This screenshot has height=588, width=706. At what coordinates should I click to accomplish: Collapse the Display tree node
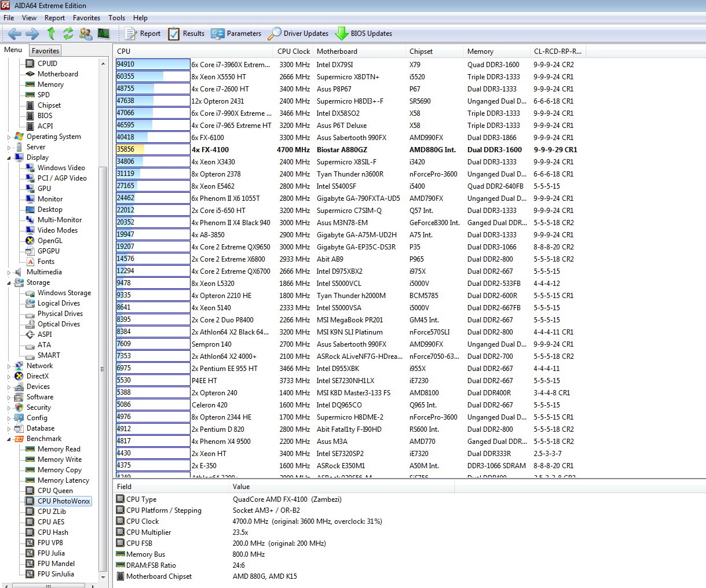click(x=9, y=157)
